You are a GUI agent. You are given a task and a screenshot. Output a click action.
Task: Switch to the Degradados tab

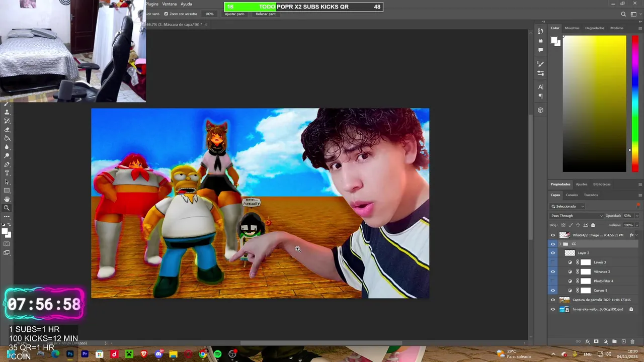click(x=595, y=28)
